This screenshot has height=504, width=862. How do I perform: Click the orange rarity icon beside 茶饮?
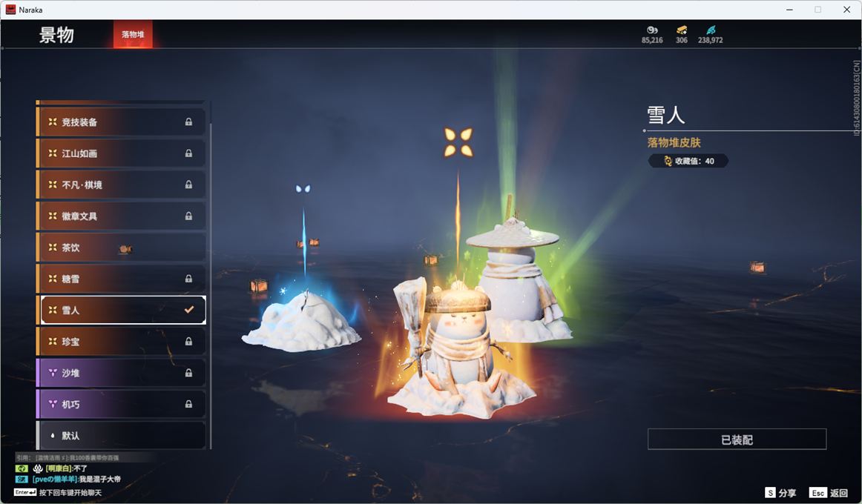53,248
